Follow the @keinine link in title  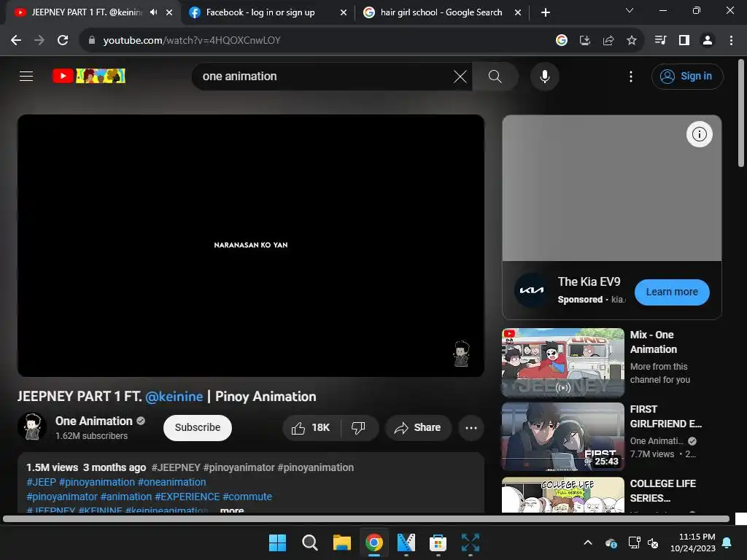(174, 396)
